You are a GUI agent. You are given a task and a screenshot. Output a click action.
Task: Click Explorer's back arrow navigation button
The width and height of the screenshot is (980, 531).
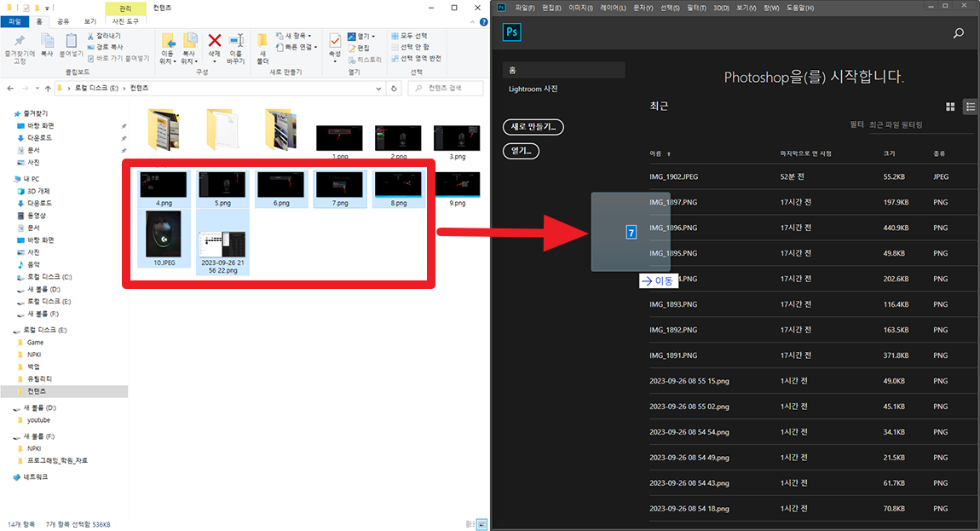point(10,88)
